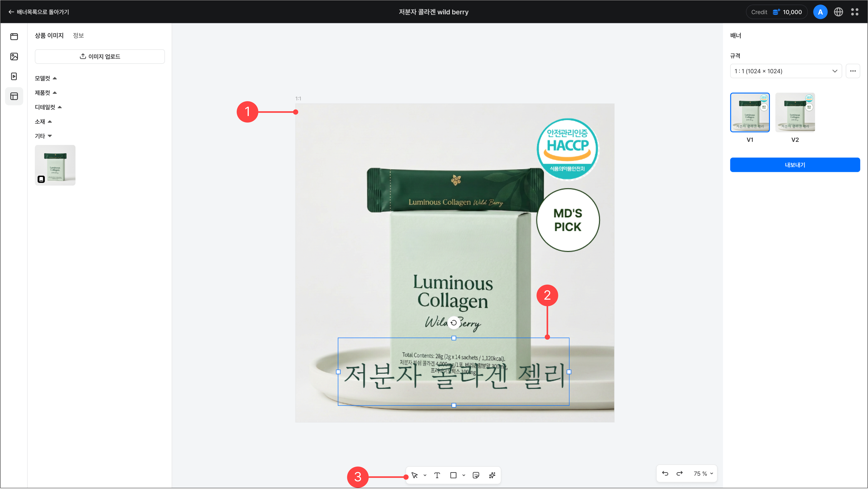Click the bottom-middle handle of the text box
The image size is (868, 493).
[454, 405]
